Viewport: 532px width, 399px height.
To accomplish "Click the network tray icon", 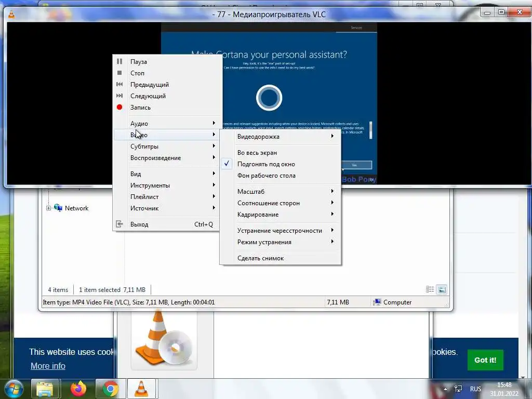I will (x=458, y=389).
